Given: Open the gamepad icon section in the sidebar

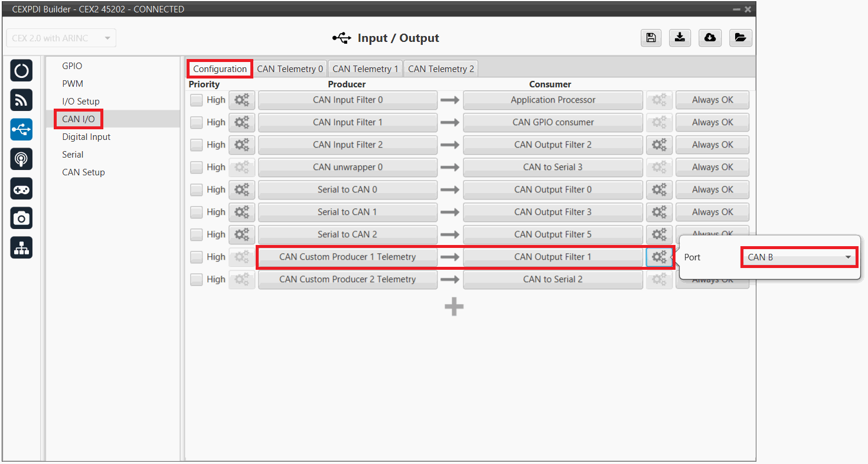Looking at the screenshot, I should [x=21, y=189].
